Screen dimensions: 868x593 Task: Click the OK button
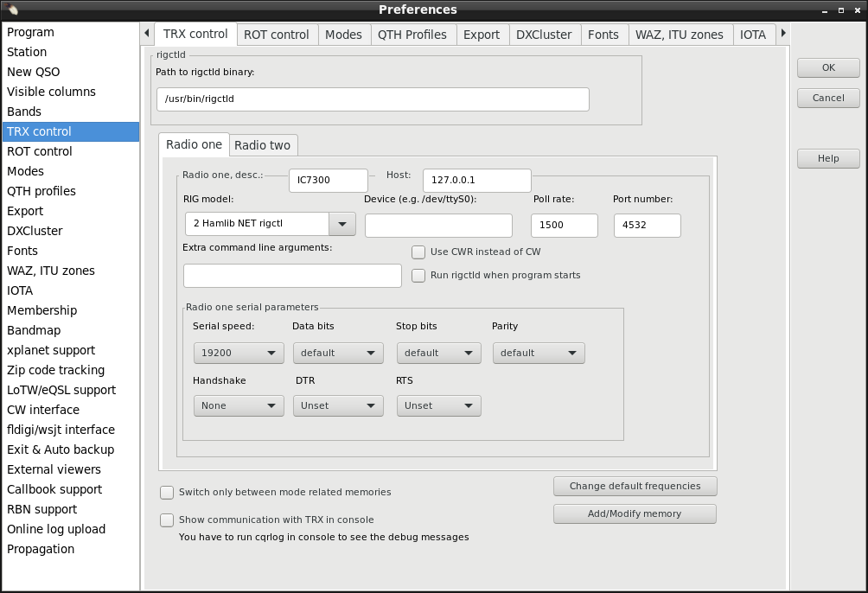pyautogui.click(x=829, y=67)
